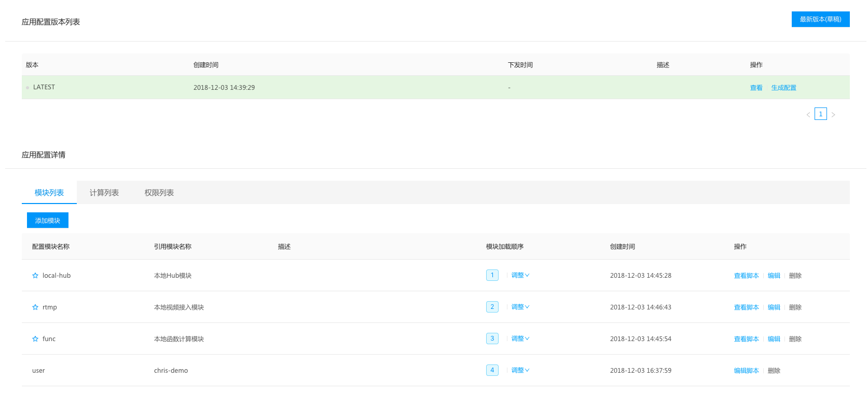The width and height of the screenshot is (868, 406).
Task: Click the 添加模块 button
Action: coord(48,221)
